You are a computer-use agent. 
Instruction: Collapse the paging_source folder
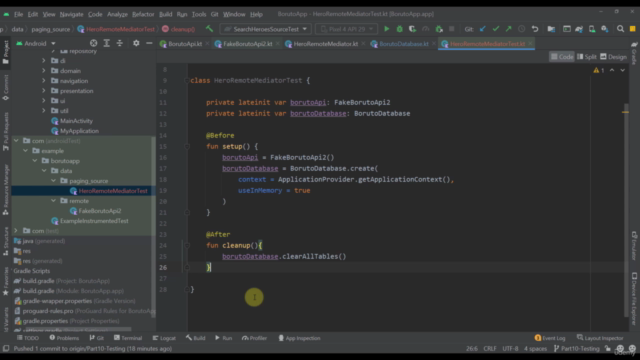point(53,181)
